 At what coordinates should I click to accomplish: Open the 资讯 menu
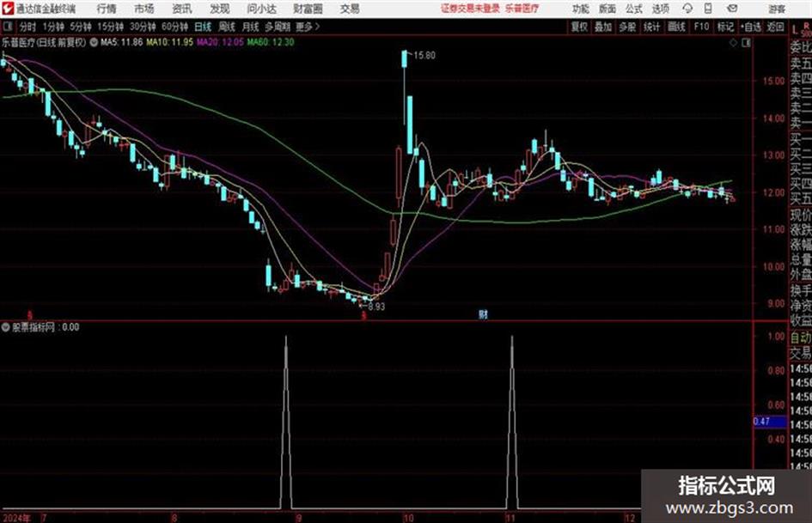[x=182, y=9]
